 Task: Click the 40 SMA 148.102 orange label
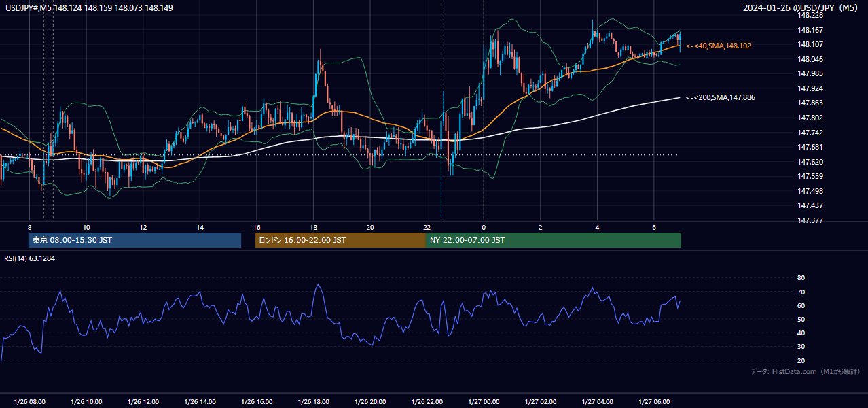pyautogui.click(x=719, y=46)
